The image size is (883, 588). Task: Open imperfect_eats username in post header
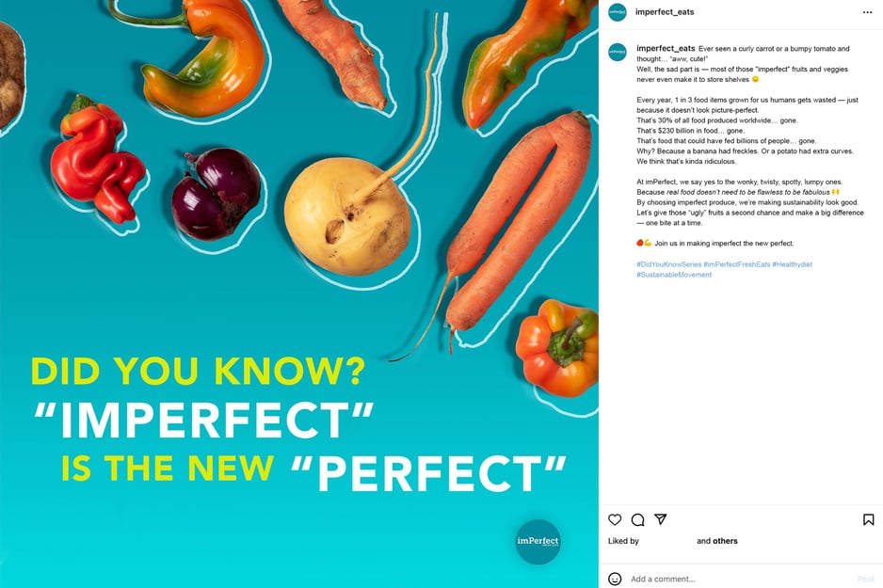point(665,12)
